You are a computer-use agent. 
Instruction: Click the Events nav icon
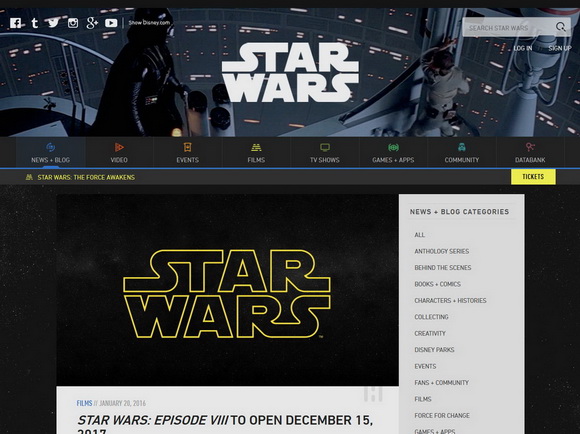pos(188,147)
